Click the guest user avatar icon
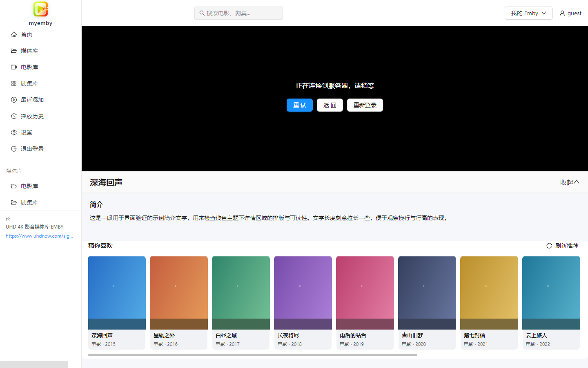 (x=562, y=13)
